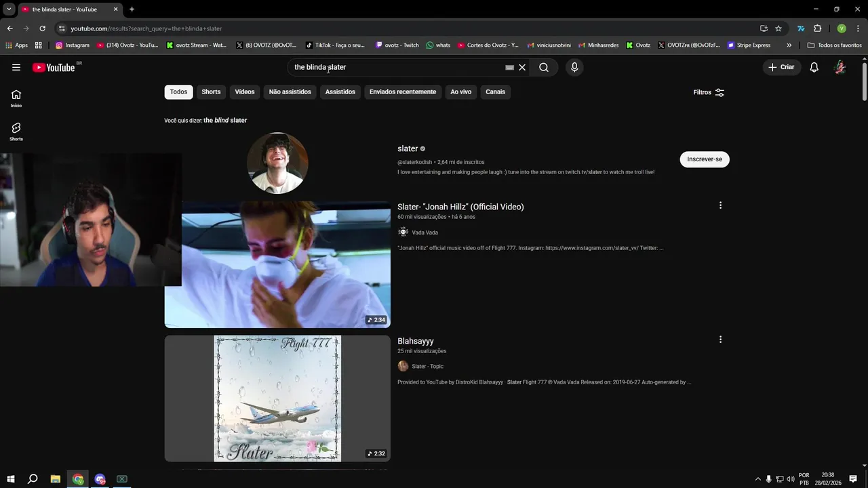Bookmark this page with the star icon
The height and width of the screenshot is (488, 868).
[x=778, y=28]
